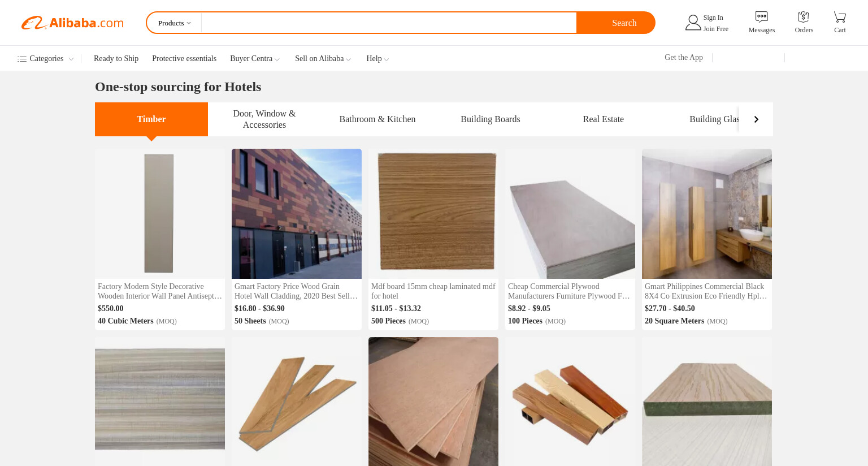This screenshot has width=868, height=466.
Task: Open Cheap Commercial Plywood Manufacturers title
Action: click(570, 291)
